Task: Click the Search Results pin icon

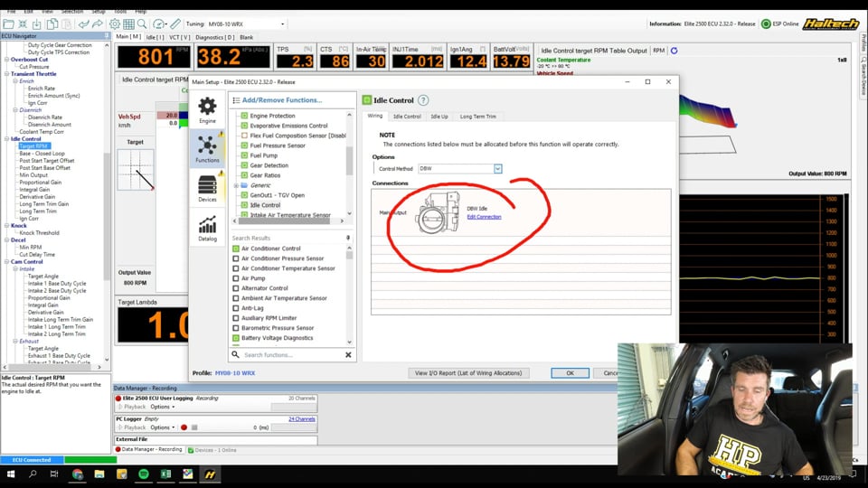Action: pos(348,238)
